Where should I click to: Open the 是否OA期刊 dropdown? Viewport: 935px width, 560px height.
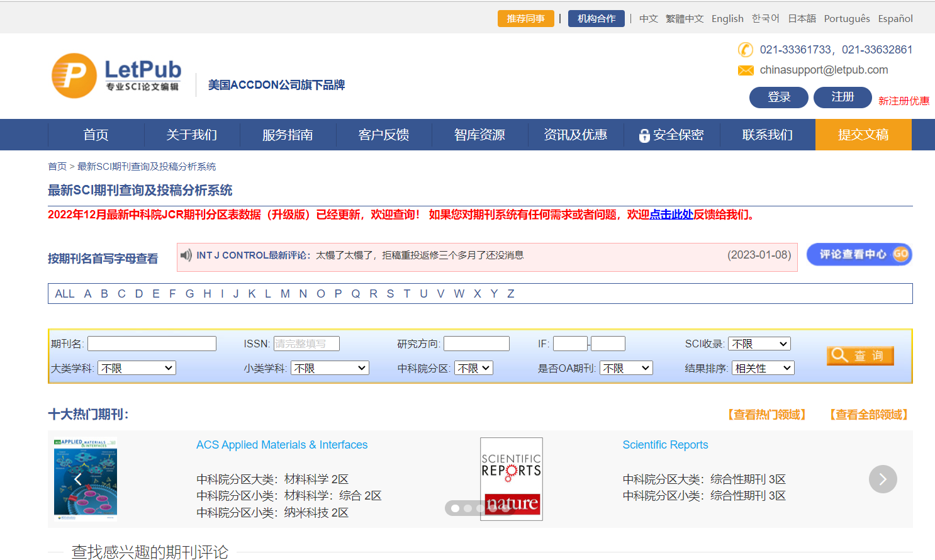[x=626, y=368]
